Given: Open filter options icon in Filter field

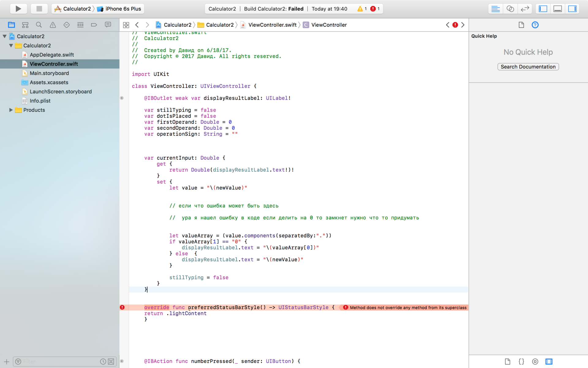Looking at the screenshot, I should pos(18,362).
